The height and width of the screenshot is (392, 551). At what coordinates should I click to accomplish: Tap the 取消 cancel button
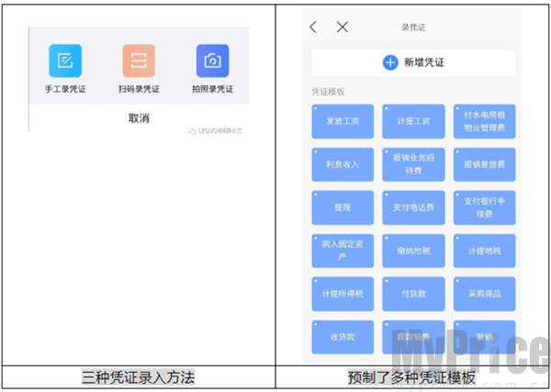click(x=139, y=118)
